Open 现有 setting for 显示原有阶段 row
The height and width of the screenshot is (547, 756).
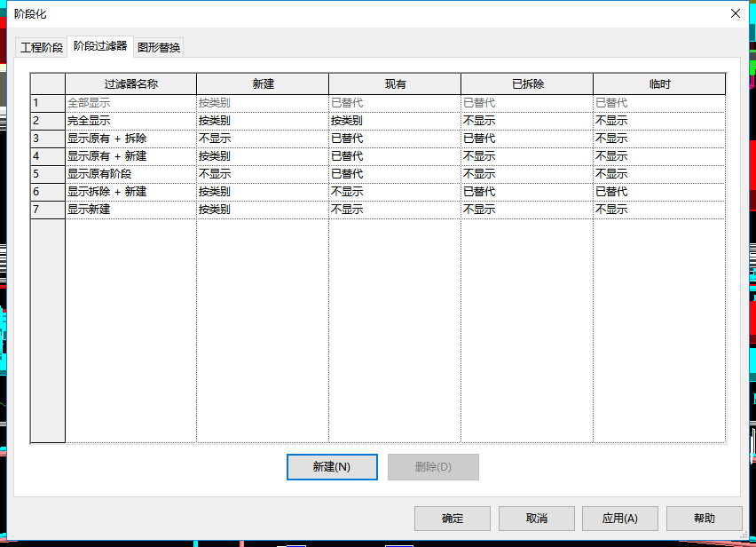395,174
